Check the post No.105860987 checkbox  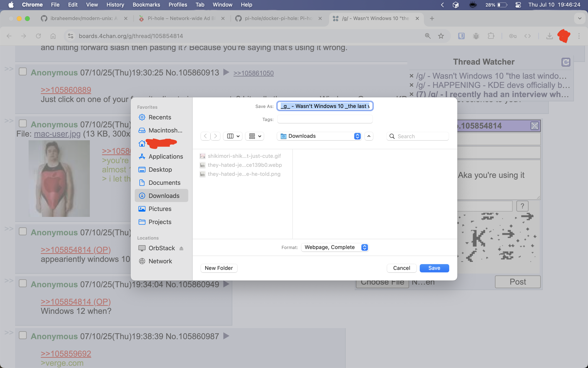tap(23, 335)
